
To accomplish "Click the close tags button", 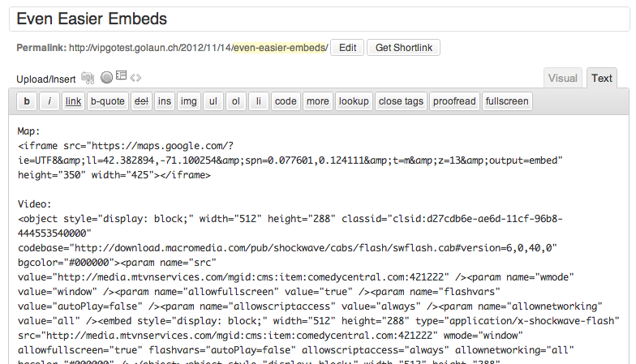I will pos(401,101).
